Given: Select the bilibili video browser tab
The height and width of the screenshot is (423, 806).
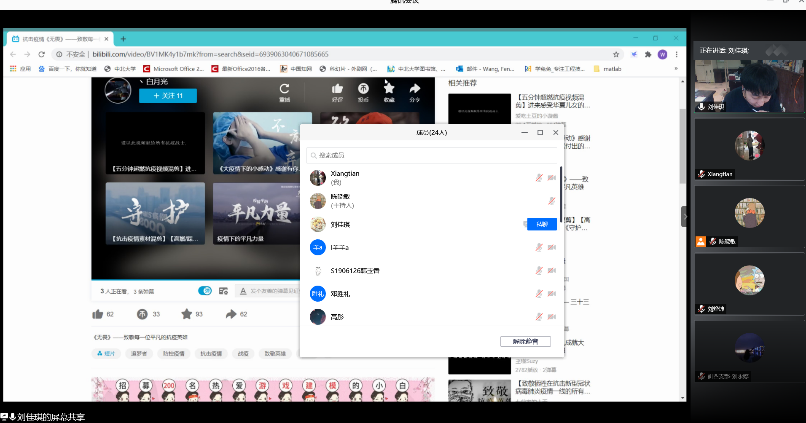Looking at the screenshot, I should pos(58,37).
